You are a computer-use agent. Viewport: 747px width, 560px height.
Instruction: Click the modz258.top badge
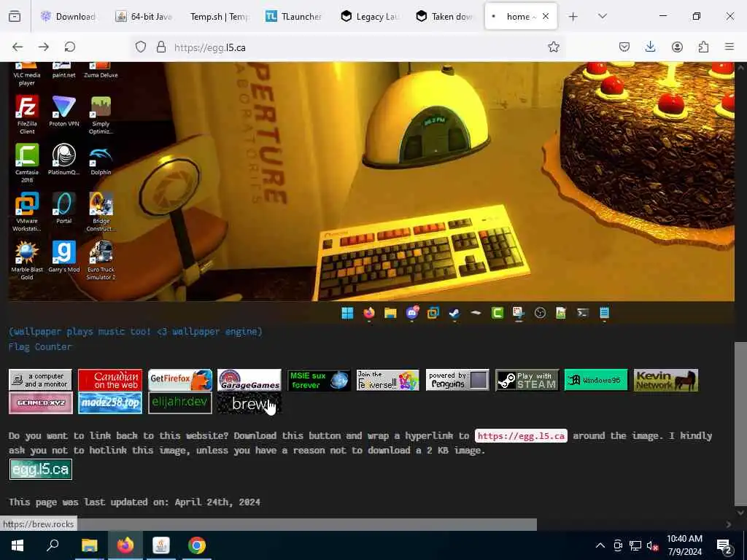[110, 402]
